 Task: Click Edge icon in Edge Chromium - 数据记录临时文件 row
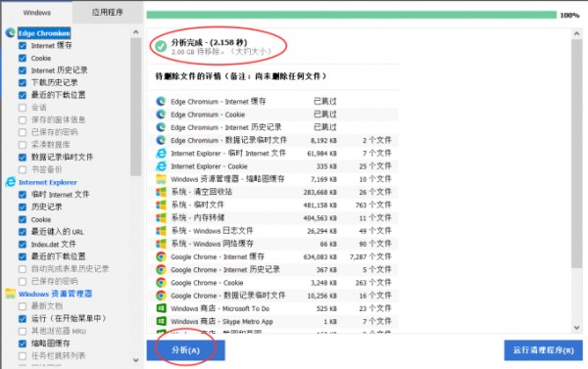pos(161,140)
